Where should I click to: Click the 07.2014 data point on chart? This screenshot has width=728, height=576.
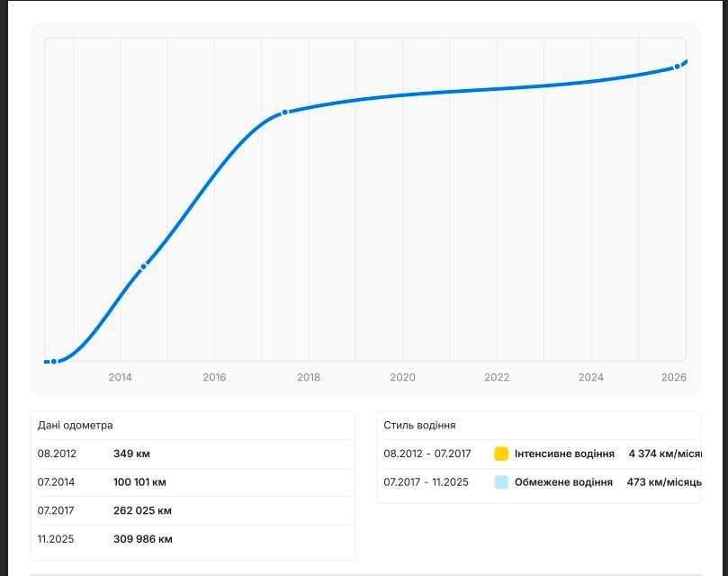click(143, 266)
